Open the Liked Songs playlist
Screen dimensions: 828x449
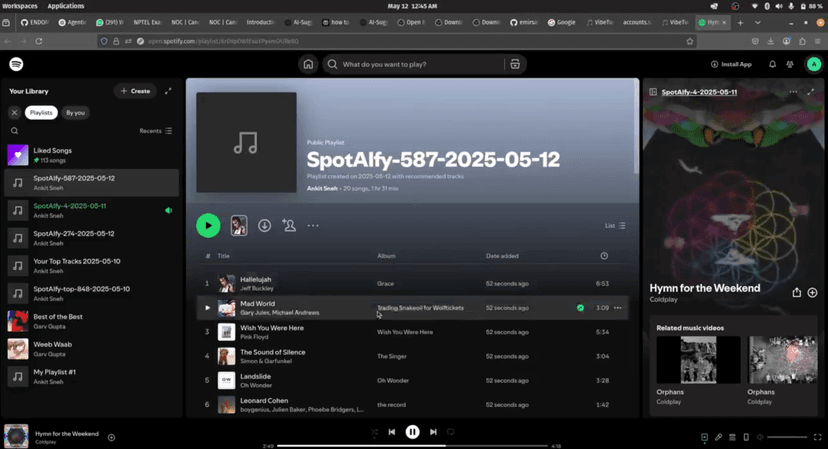click(x=54, y=155)
